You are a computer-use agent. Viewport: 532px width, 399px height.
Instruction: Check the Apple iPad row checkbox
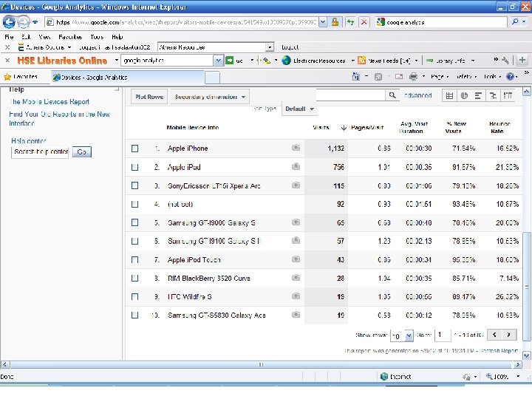coord(134,167)
